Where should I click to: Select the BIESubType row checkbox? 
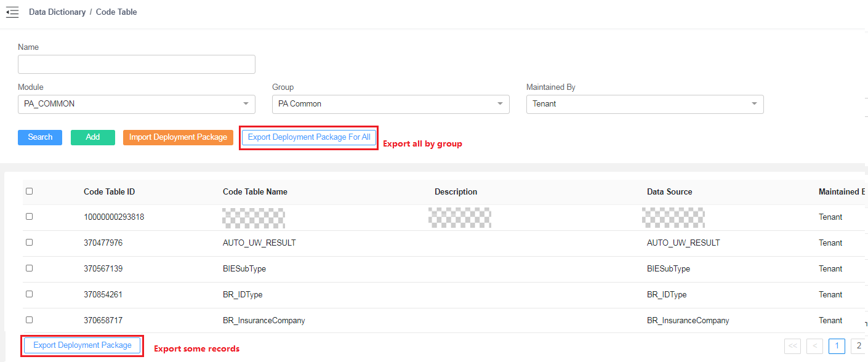point(29,268)
